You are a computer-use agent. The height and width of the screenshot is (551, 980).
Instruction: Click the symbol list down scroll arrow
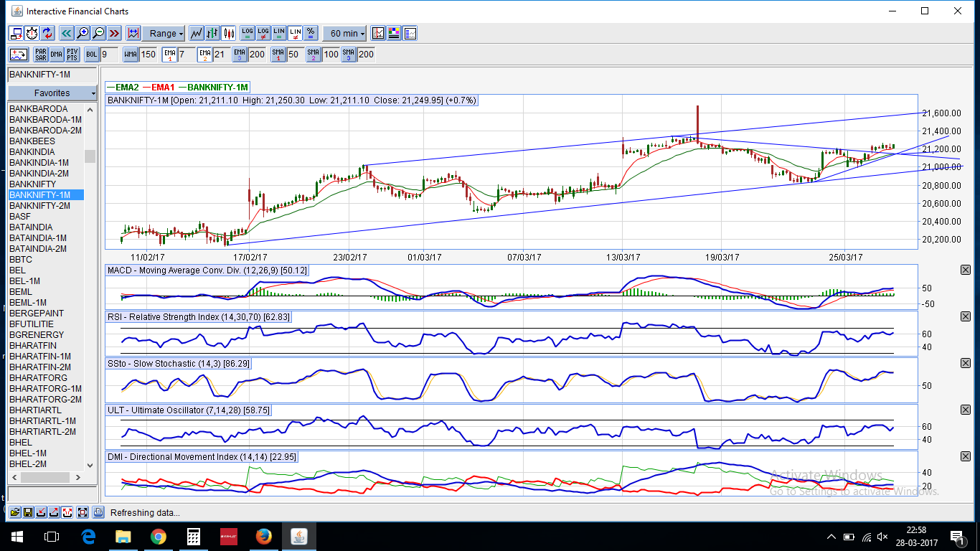coord(90,465)
